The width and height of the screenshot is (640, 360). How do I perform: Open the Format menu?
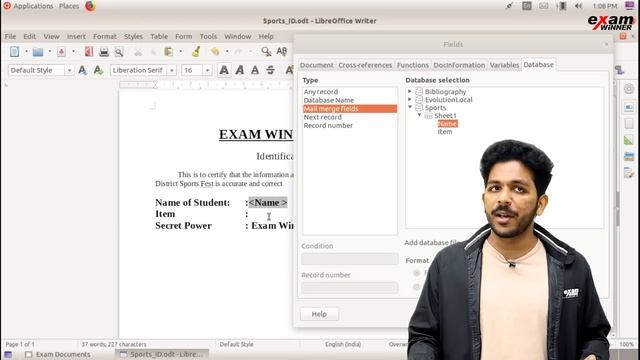click(x=104, y=36)
